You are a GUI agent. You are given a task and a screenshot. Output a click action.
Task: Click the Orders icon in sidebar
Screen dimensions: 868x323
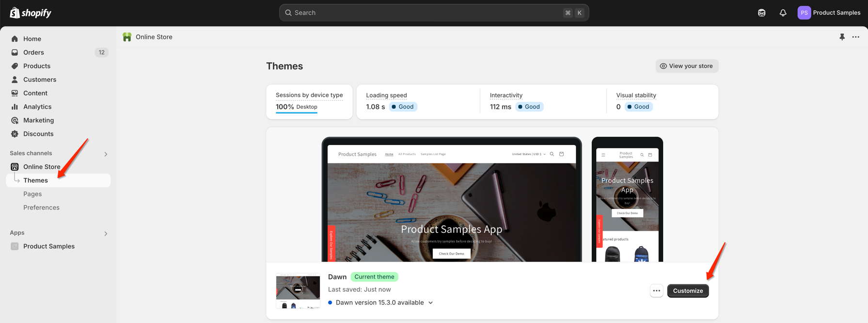coord(15,52)
